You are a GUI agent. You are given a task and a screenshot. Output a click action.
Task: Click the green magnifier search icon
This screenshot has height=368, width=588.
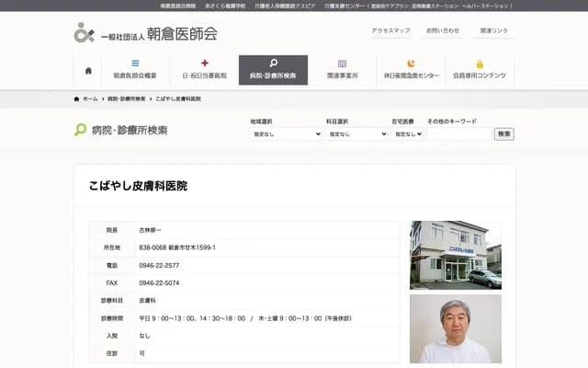80,130
